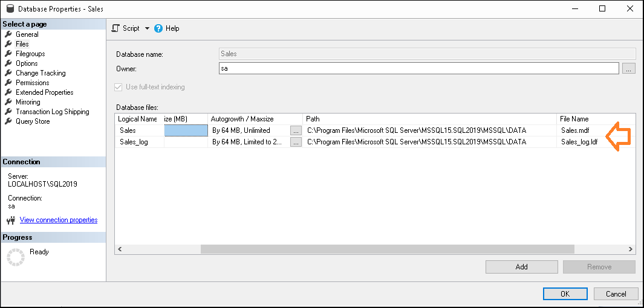Click the Script toolbar button
The width and height of the screenshot is (644, 308).
pos(126,28)
